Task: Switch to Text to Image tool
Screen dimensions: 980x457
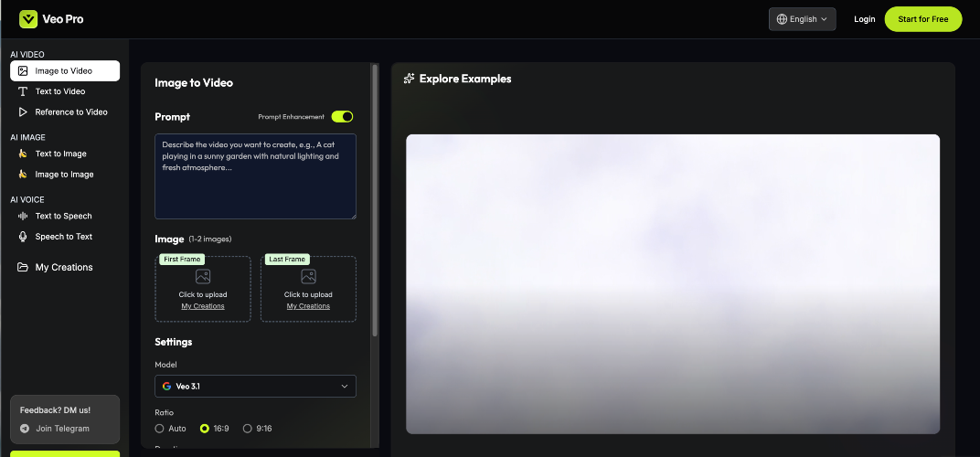Action: (x=65, y=154)
